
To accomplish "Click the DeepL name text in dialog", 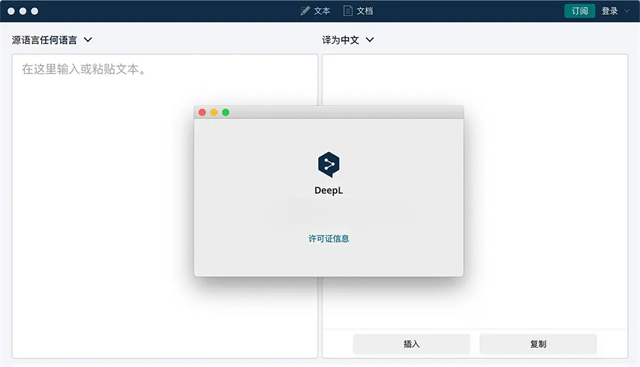I will click(x=329, y=191).
